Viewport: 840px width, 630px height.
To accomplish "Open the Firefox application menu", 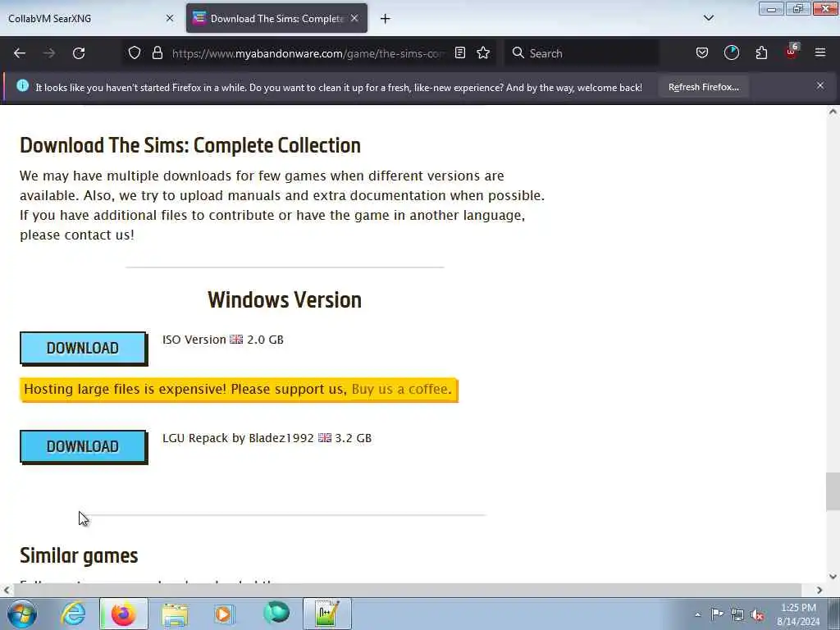I will point(820,52).
